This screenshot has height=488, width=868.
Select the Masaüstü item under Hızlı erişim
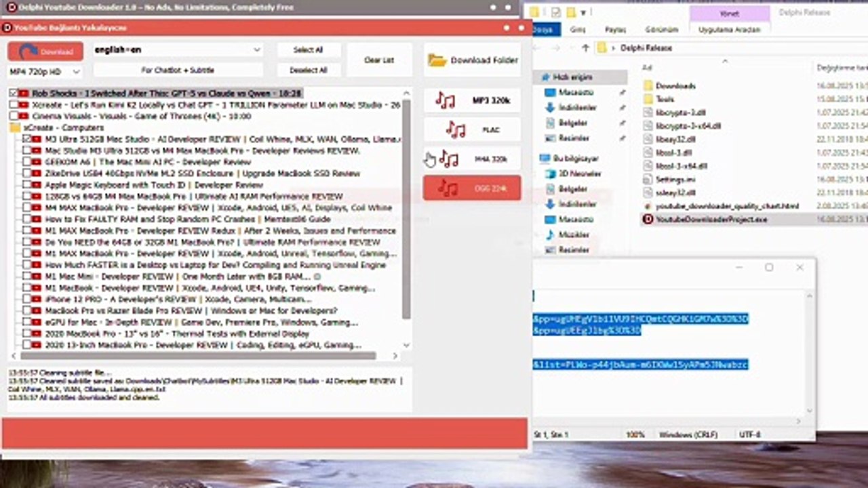[576, 92]
